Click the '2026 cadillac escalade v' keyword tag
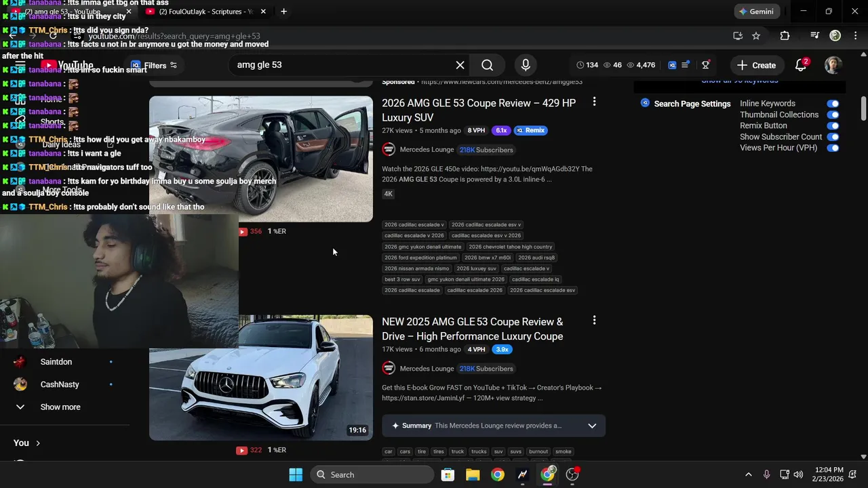The height and width of the screenshot is (488, 868). point(414,225)
